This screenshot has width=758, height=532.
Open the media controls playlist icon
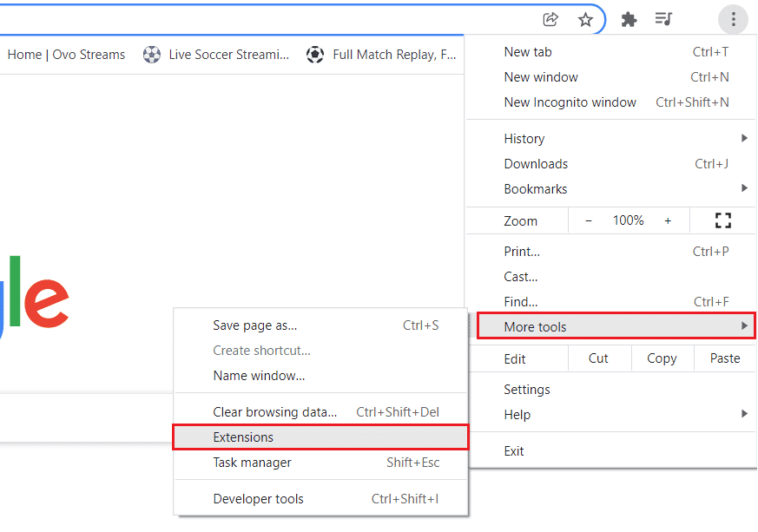click(x=663, y=19)
